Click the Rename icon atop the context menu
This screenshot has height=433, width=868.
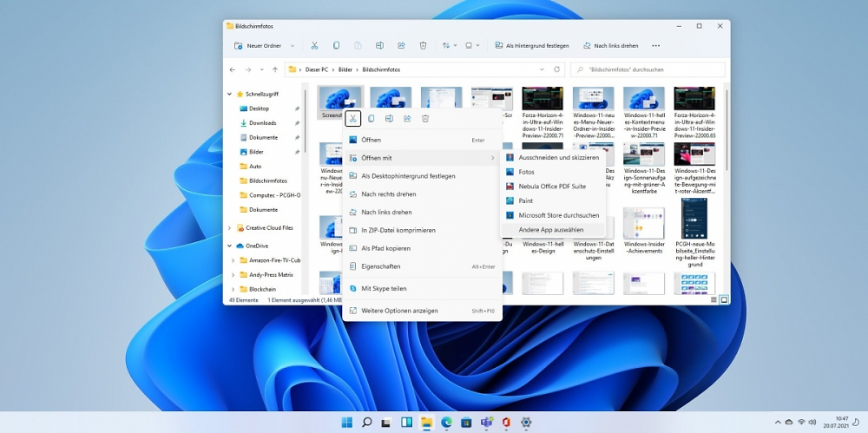point(389,119)
